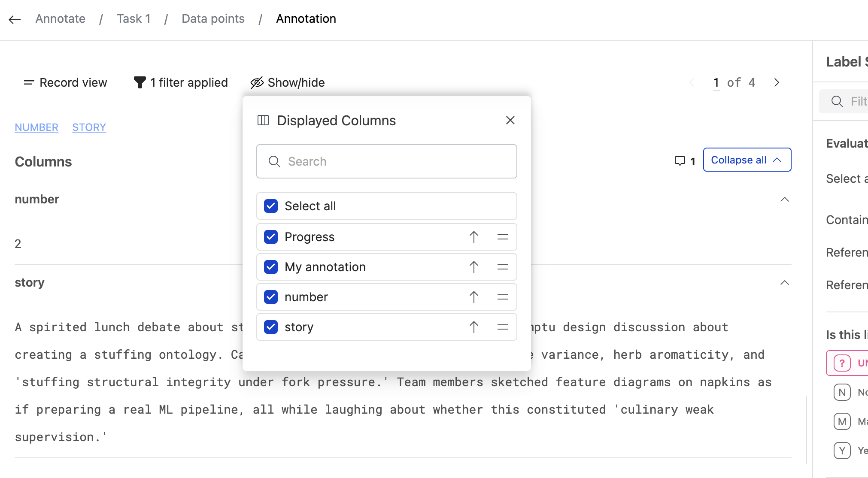
Task: Collapse the story section chevron
Action: click(785, 282)
